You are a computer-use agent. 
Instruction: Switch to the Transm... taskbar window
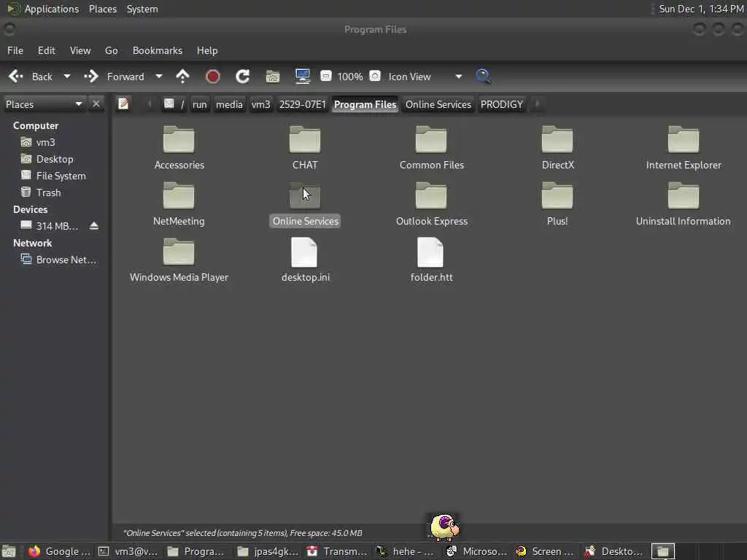337,551
